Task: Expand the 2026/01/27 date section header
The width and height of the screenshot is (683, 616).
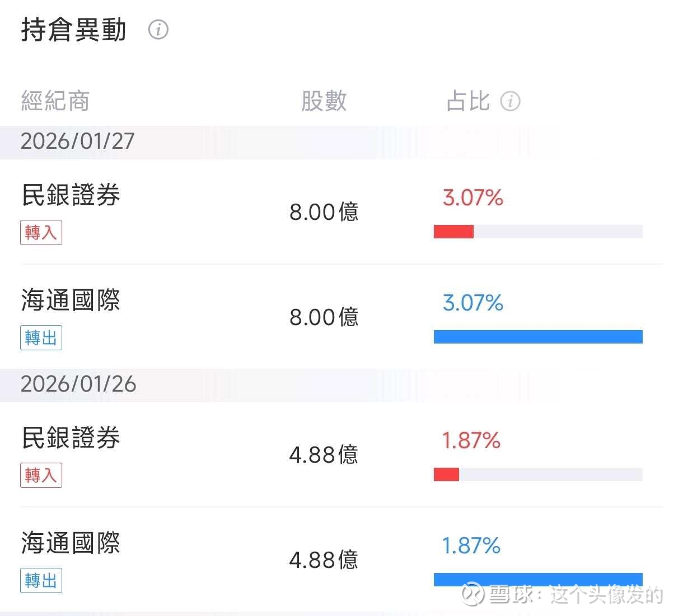Action: [x=78, y=142]
